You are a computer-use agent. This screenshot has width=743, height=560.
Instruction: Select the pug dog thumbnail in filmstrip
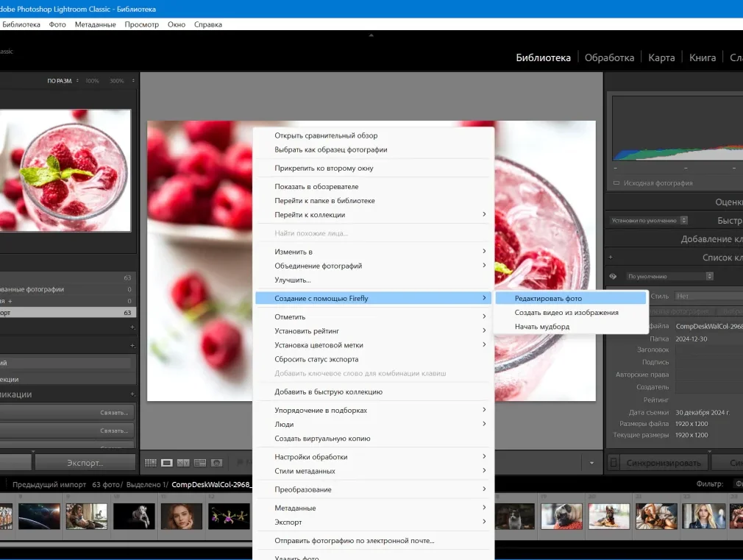click(x=561, y=516)
